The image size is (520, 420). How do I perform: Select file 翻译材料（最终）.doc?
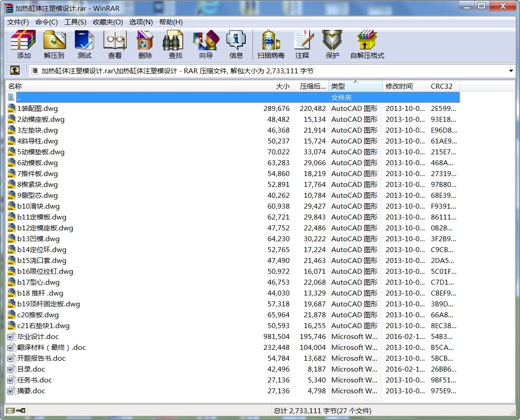(52, 348)
